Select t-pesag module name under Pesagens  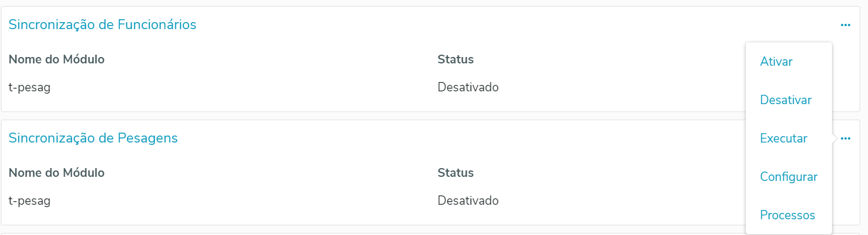point(30,201)
